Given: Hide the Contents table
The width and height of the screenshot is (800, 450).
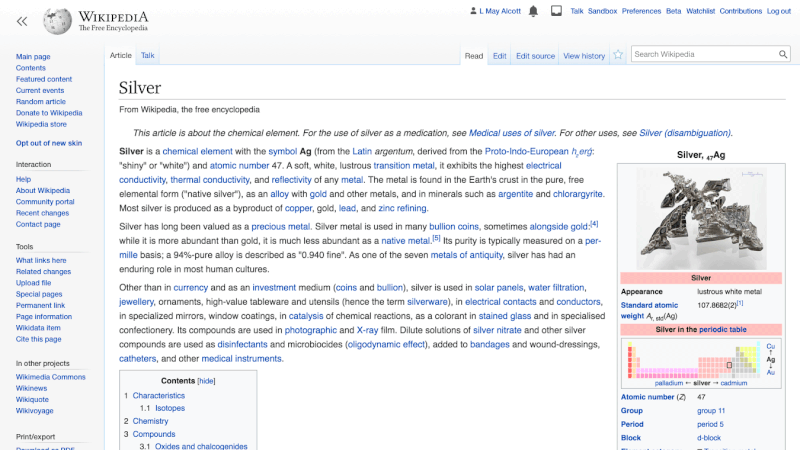Looking at the screenshot, I should (206, 381).
